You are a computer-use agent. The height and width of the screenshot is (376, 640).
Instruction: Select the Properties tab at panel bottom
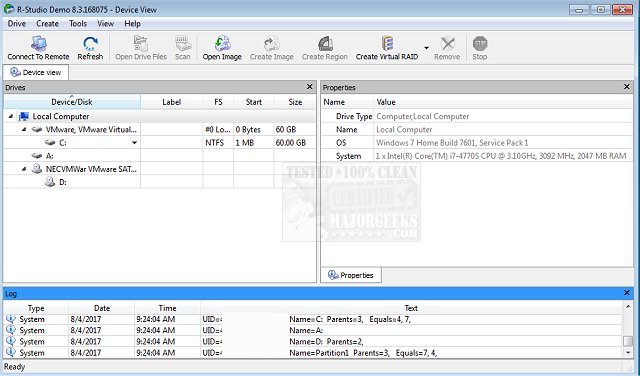351,275
